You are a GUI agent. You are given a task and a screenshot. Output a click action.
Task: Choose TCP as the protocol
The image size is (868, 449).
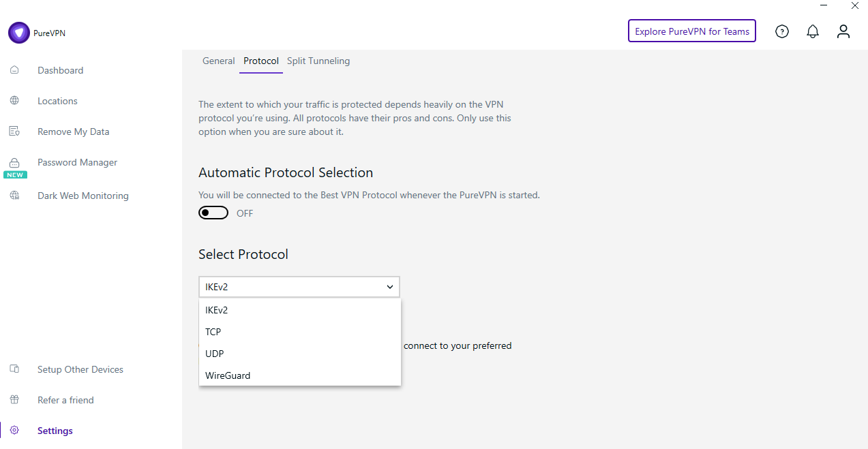213,332
